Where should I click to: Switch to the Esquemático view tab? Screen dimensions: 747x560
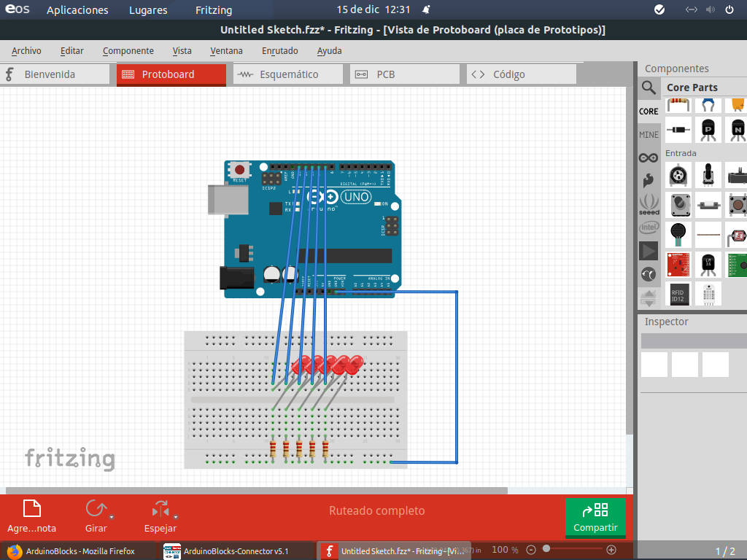[288, 74]
